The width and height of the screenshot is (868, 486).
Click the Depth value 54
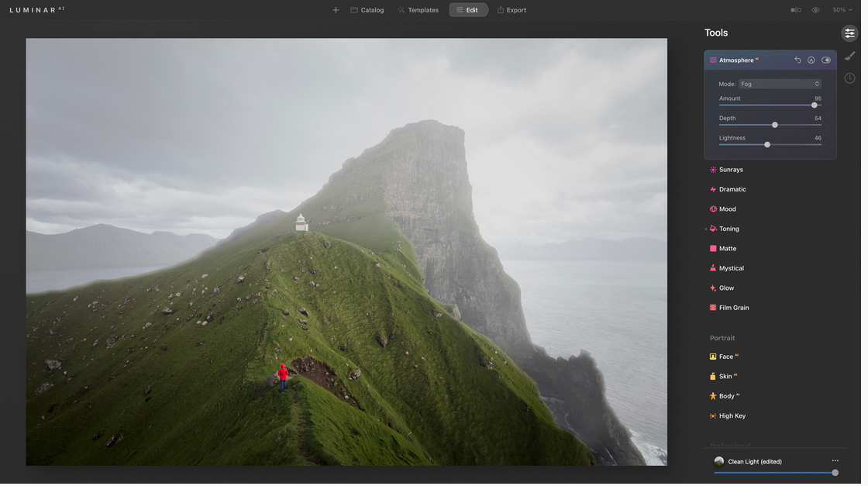coord(818,119)
